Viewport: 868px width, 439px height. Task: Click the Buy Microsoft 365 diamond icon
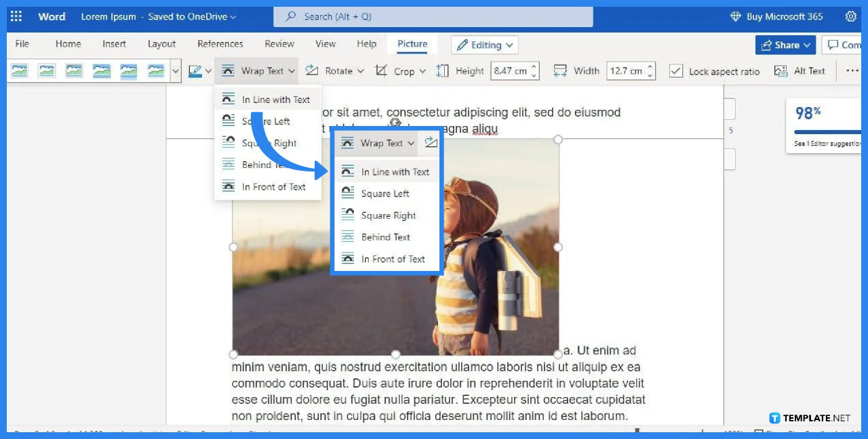[x=736, y=16]
